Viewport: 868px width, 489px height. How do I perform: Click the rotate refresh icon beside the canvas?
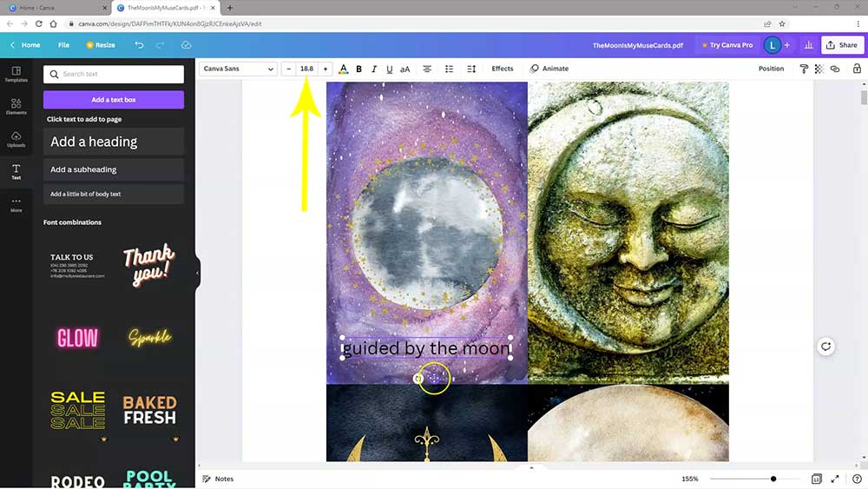[x=826, y=347]
